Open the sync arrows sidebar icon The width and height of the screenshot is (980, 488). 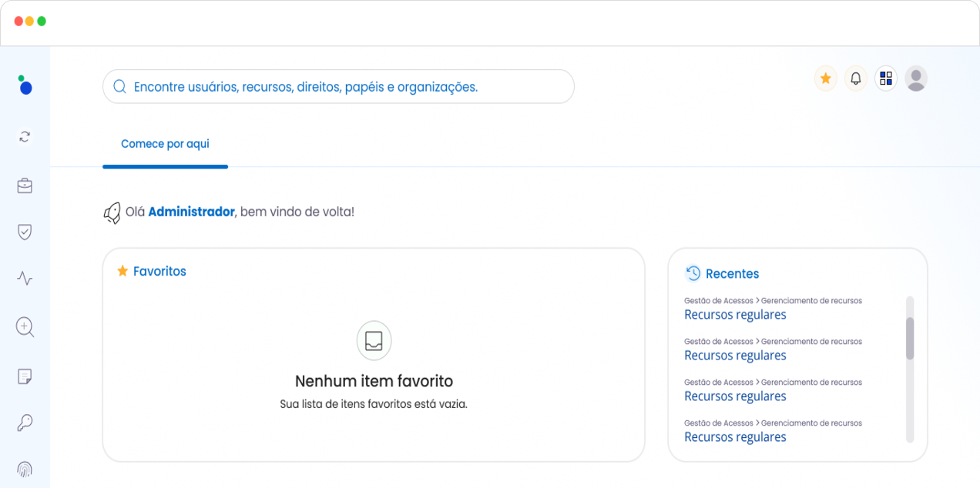pyautogui.click(x=25, y=136)
